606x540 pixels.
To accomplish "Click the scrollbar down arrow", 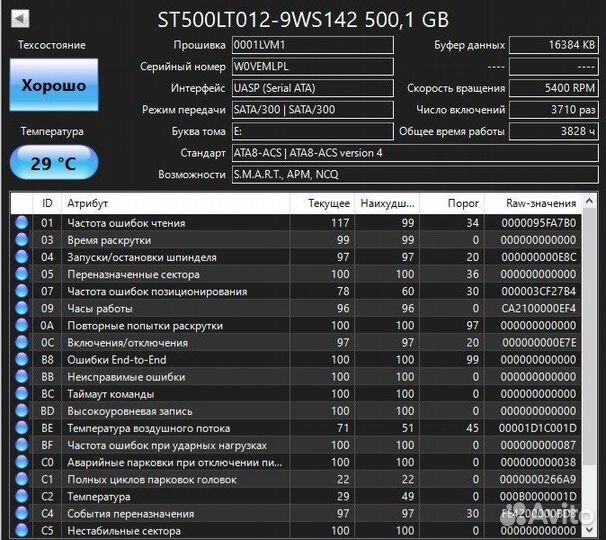I will coord(589,529).
